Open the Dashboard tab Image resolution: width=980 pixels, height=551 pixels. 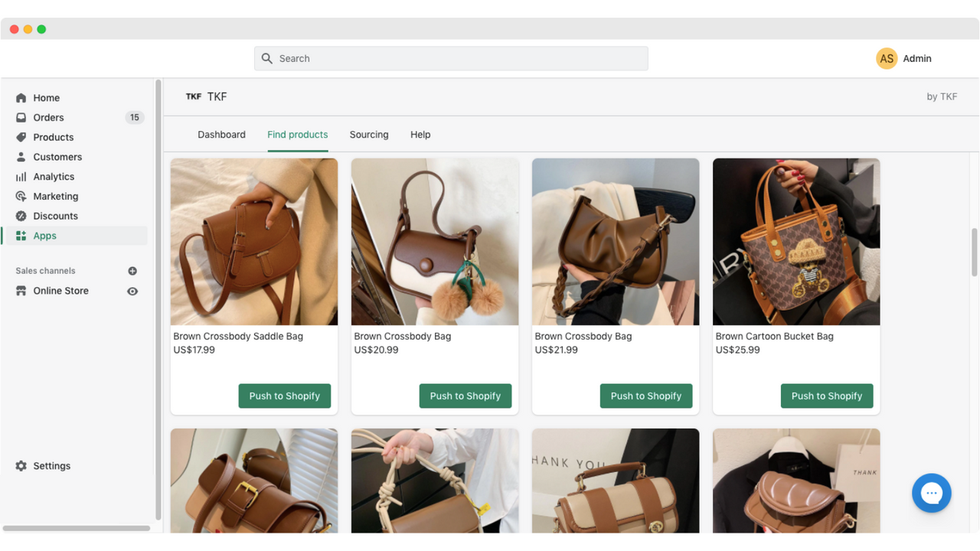click(x=221, y=135)
